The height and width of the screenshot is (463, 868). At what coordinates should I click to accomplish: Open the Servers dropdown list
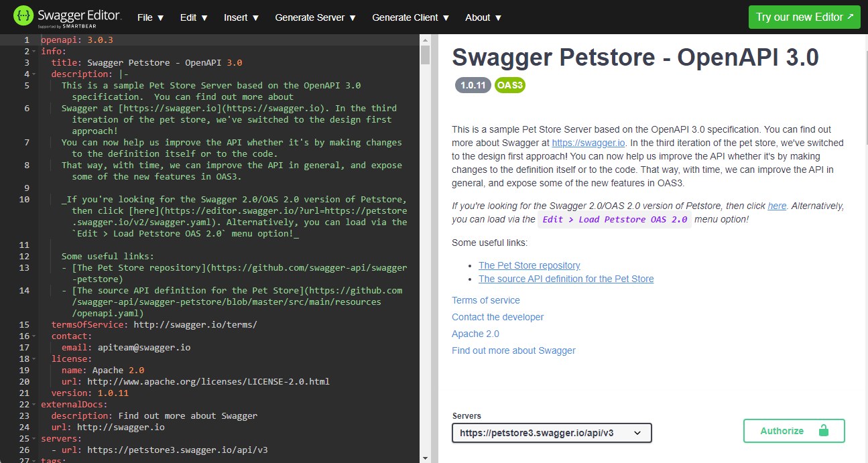[552, 433]
